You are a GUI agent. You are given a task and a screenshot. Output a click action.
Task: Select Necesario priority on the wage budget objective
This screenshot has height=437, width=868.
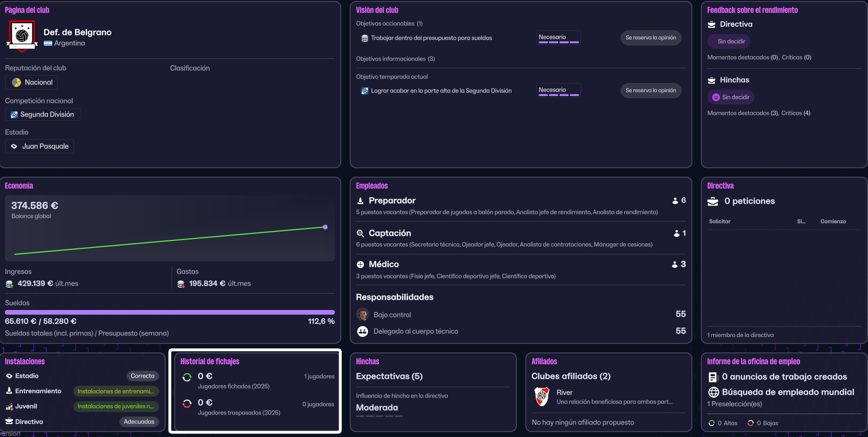click(x=559, y=38)
